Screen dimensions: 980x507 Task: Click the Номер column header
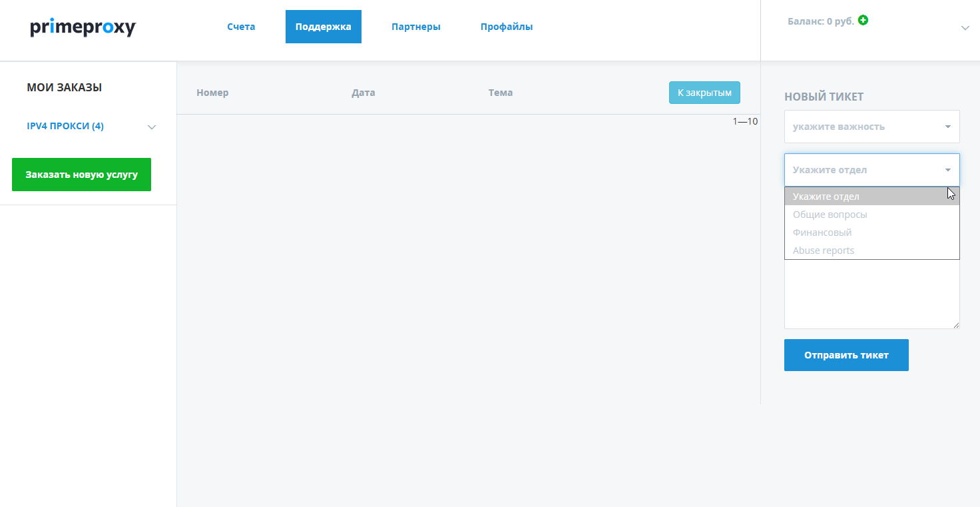click(212, 93)
